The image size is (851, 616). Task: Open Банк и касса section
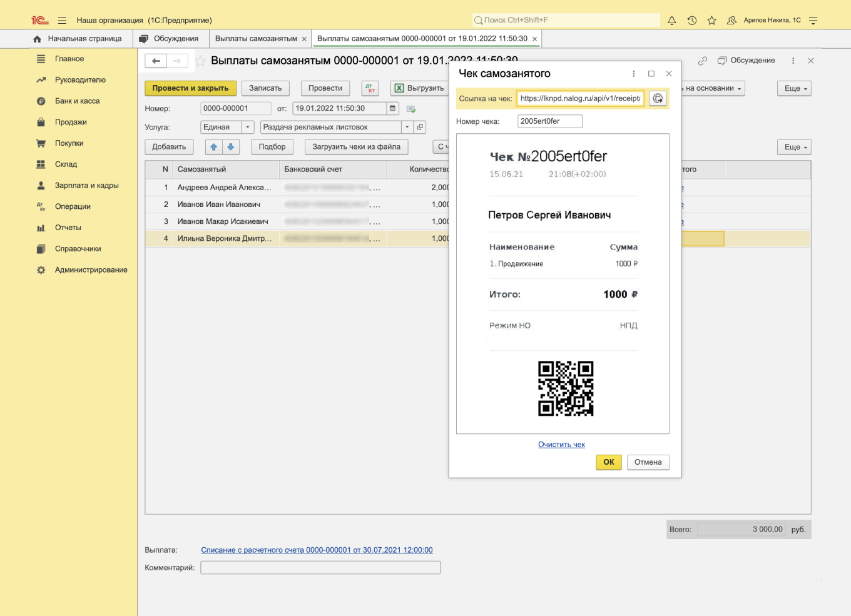(x=77, y=101)
